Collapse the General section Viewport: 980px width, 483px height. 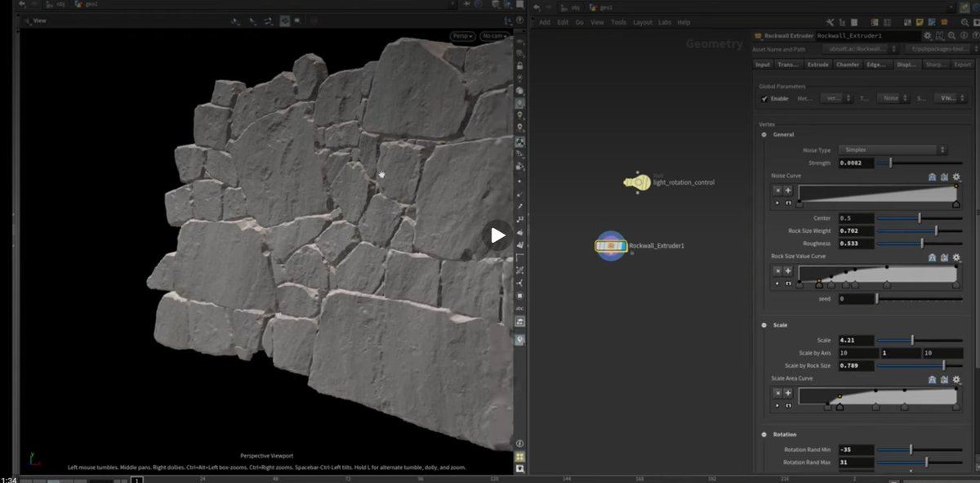click(764, 134)
